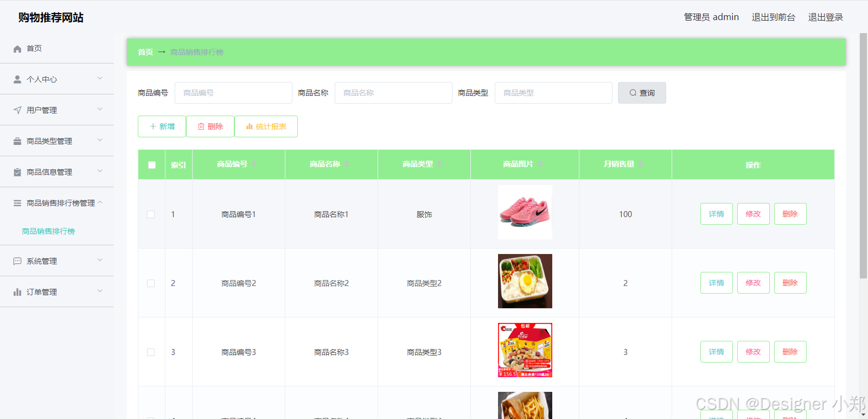The width and height of the screenshot is (868, 419).
Task: Click the briefcase icon for 商品类型管理
Action: point(17,141)
